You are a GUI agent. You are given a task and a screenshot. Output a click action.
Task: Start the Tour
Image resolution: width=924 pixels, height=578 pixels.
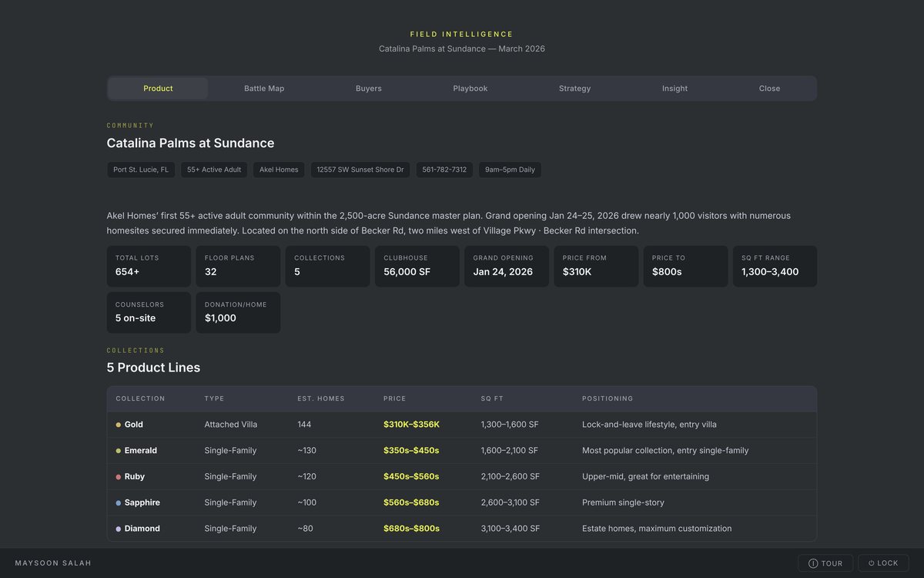(825, 563)
